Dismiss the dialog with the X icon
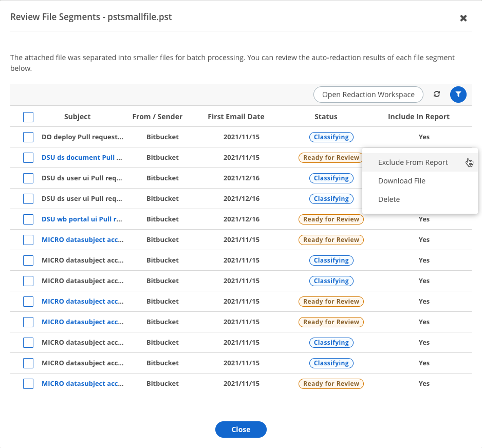Screen dimensions: 482x448 463,18
